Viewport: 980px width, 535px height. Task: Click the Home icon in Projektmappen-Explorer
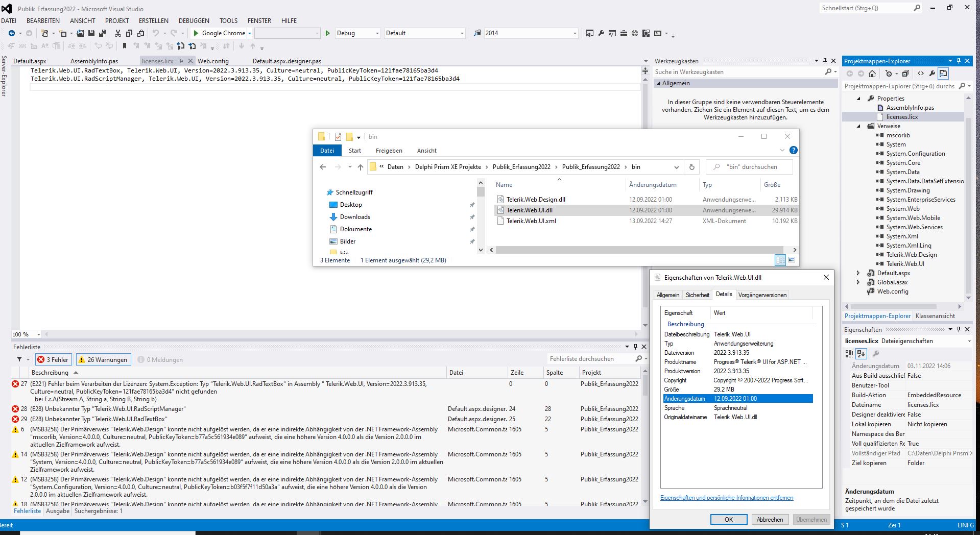(x=872, y=74)
